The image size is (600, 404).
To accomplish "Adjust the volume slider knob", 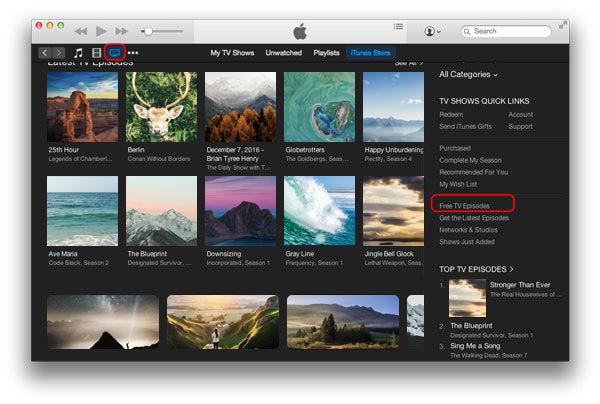I will 148,31.
